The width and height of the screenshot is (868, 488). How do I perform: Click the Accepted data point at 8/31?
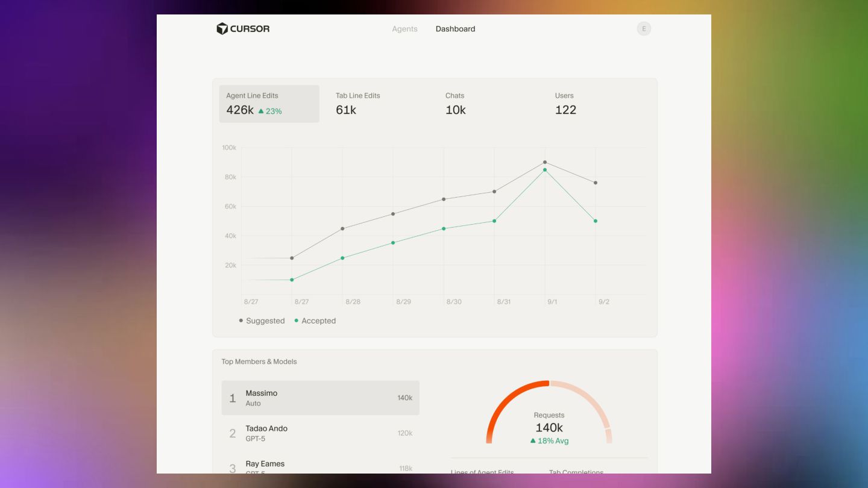coord(494,221)
